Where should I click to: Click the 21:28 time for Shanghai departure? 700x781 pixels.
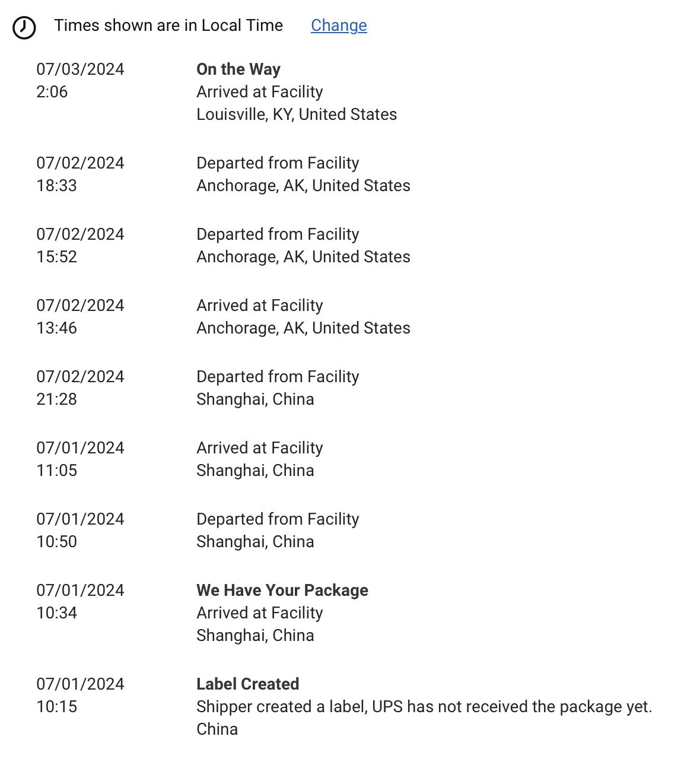57,399
